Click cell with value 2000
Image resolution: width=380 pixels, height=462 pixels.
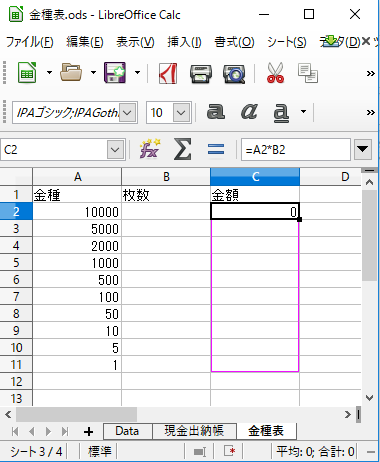coord(77,246)
